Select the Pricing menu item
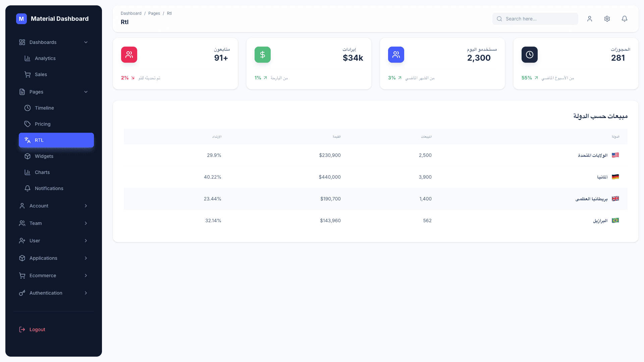This screenshot has width=644, height=362. point(43,124)
